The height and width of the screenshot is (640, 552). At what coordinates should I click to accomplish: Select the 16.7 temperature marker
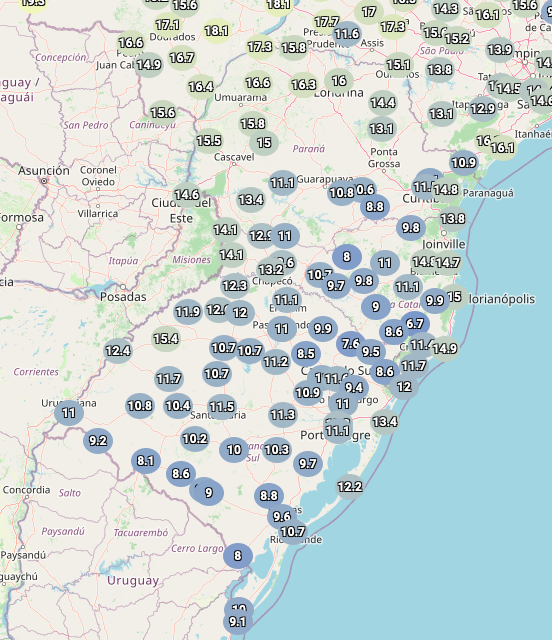pos(181,58)
